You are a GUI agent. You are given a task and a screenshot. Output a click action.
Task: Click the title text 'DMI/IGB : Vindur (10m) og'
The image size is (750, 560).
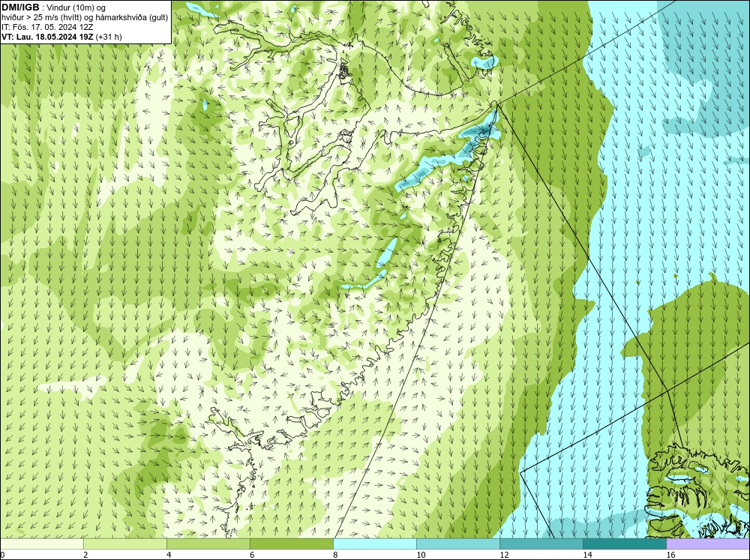pos(54,7)
